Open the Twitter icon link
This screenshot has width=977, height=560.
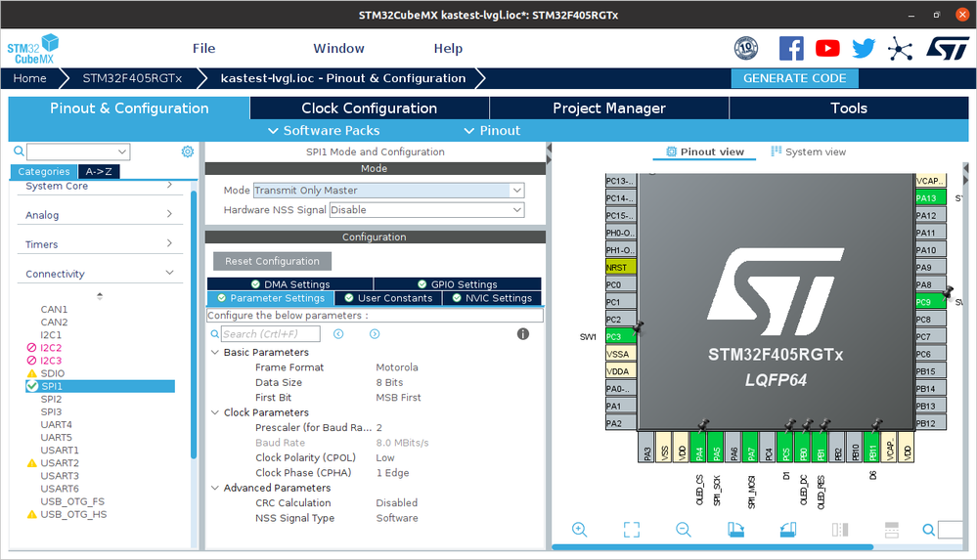coord(864,48)
